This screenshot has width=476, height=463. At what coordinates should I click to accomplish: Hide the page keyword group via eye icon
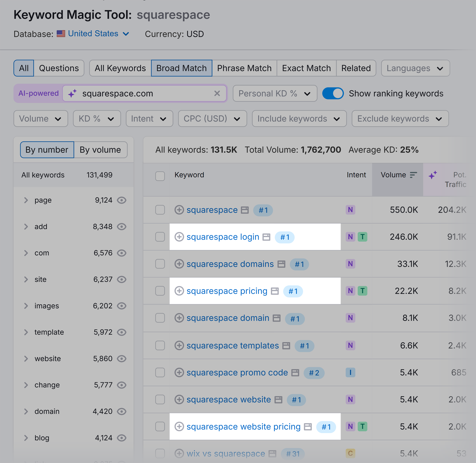pyautogui.click(x=121, y=200)
